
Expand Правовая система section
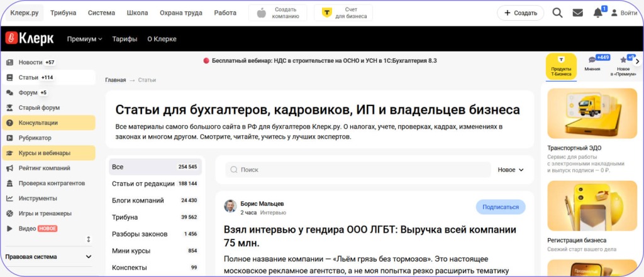48,257
